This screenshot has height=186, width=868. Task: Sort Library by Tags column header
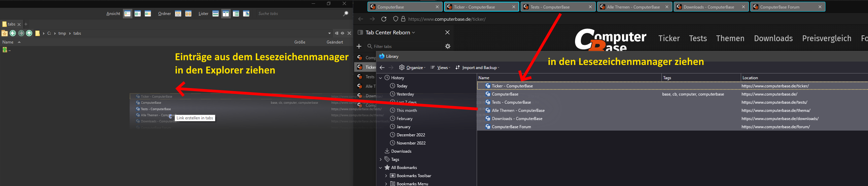701,78
